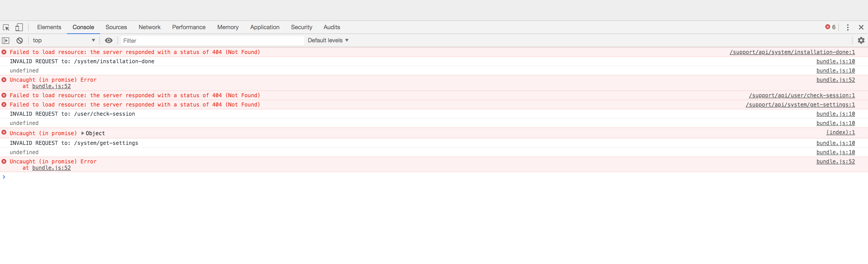The height and width of the screenshot is (264, 868).
Task: Activate the inspect element picker icon
Action: tap(6, 27)
